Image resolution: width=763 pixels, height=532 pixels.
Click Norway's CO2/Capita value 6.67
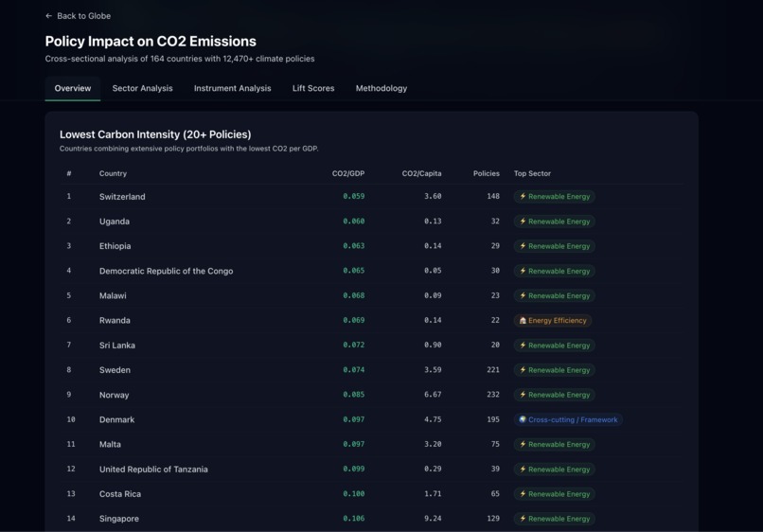click(433, 394)
